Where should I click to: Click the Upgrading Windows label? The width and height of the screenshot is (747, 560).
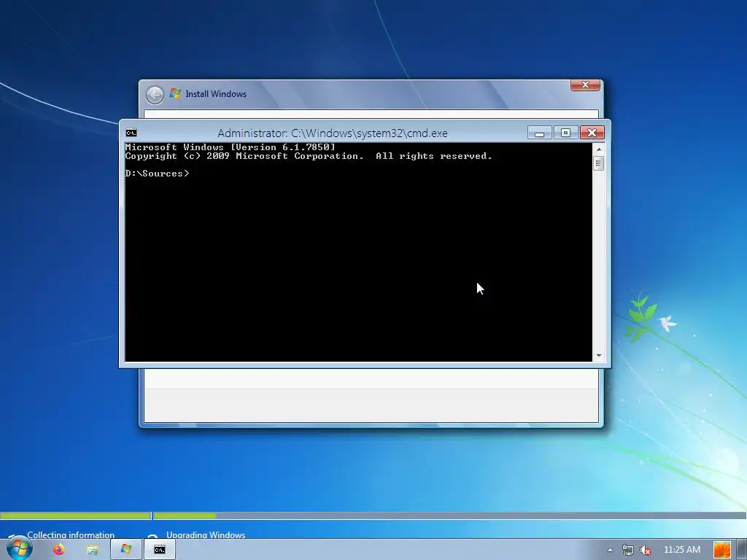(206, 534)
